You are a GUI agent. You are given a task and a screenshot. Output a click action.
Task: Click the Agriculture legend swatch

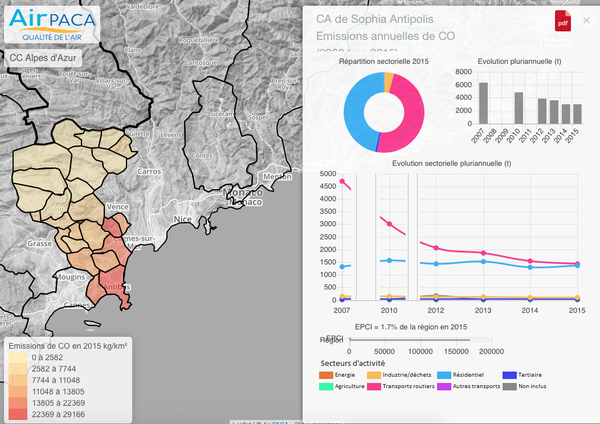(x=325, y=385)
